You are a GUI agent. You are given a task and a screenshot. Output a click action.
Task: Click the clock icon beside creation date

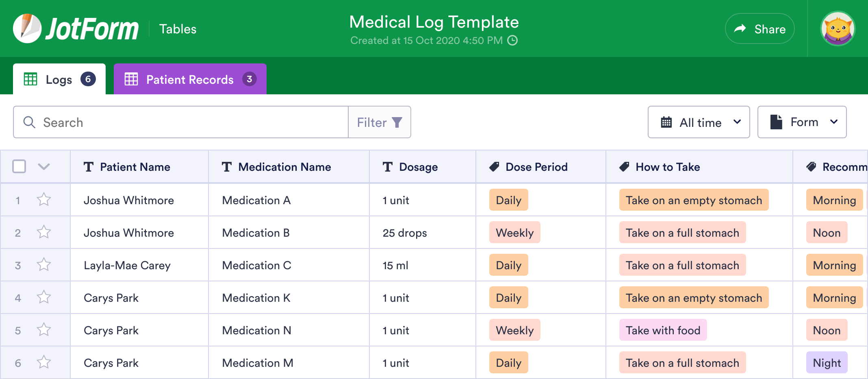pyautogui.click(x=513, y=40)
